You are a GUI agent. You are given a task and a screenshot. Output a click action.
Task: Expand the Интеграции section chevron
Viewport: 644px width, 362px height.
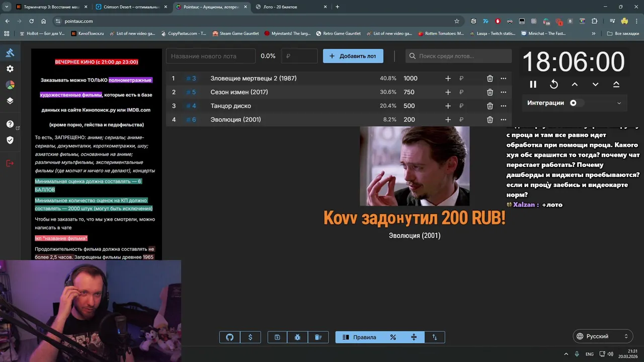619,103
